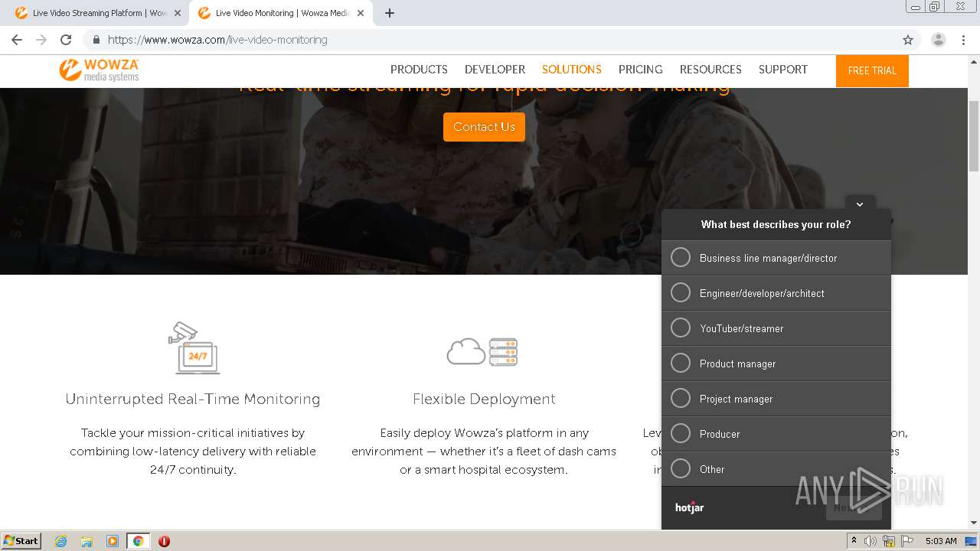Click the Hotjar logo in survey
This screenshot has width=980, height=551.
click(x=689, y=507)
